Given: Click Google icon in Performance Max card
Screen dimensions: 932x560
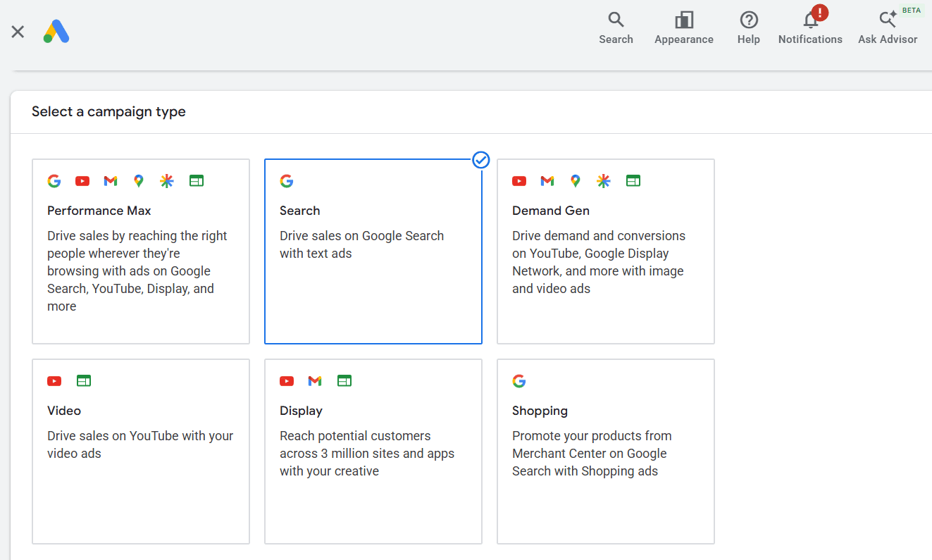Looking at the screenshot, I should coord(54,181).
